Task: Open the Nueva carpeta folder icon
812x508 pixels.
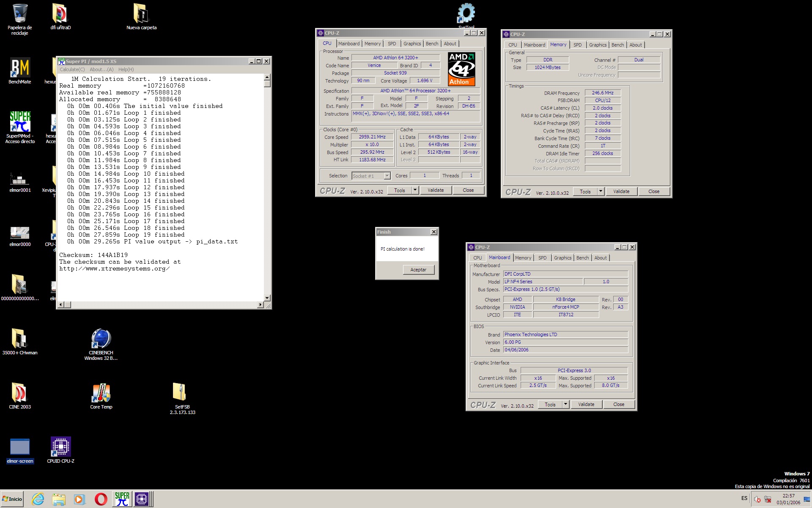Action: (141, 17)
